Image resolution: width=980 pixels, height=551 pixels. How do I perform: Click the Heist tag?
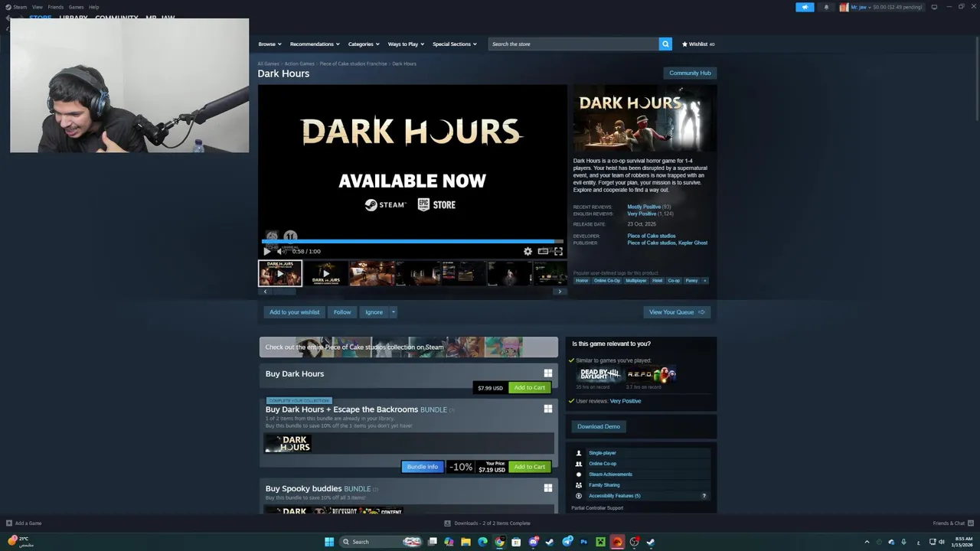[x=657, y=281]
